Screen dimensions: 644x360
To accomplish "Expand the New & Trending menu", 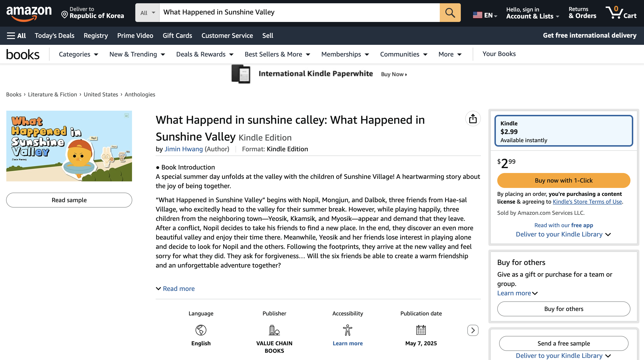I will click(x=137, y=54).
